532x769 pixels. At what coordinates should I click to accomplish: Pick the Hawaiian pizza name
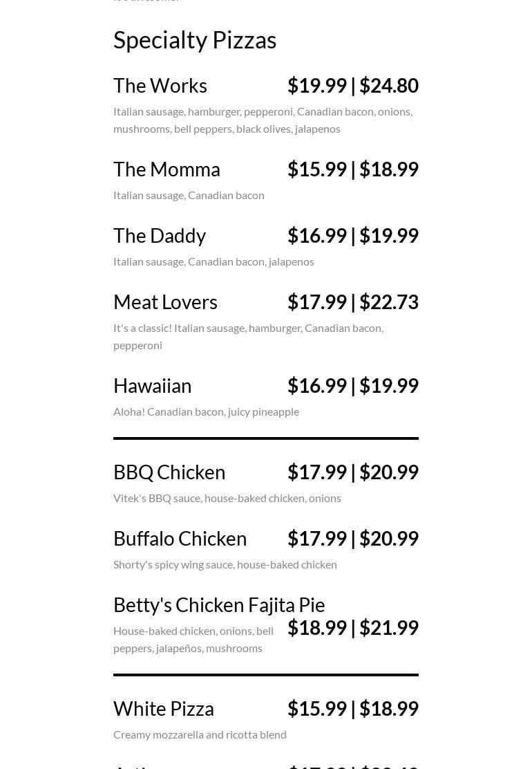click(152, 386)
